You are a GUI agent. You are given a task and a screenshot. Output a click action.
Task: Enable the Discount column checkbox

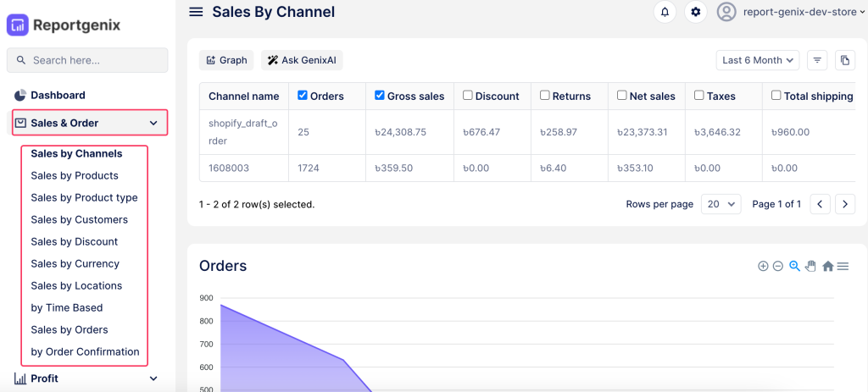(468, 96)
